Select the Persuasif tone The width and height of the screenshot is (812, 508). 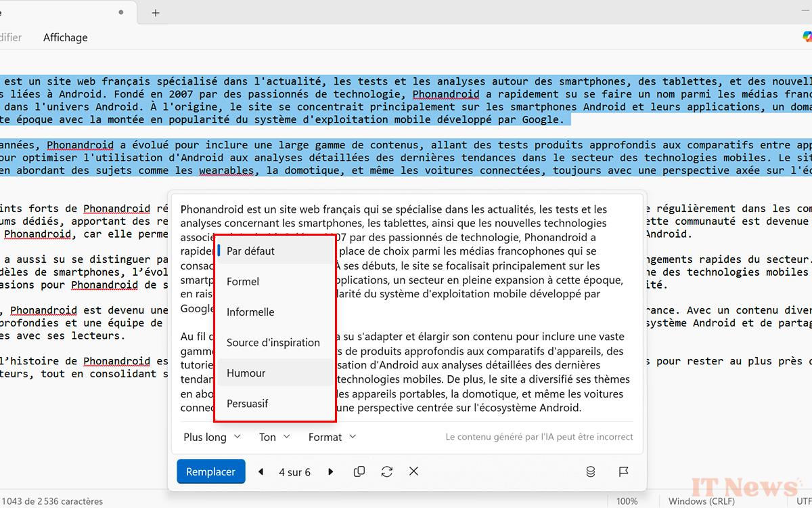coord(275,403)
